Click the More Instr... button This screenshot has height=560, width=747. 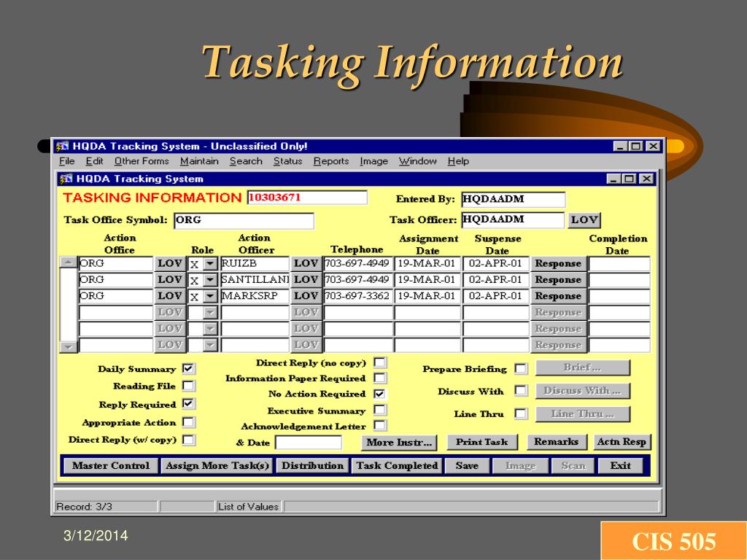(399, 443)
